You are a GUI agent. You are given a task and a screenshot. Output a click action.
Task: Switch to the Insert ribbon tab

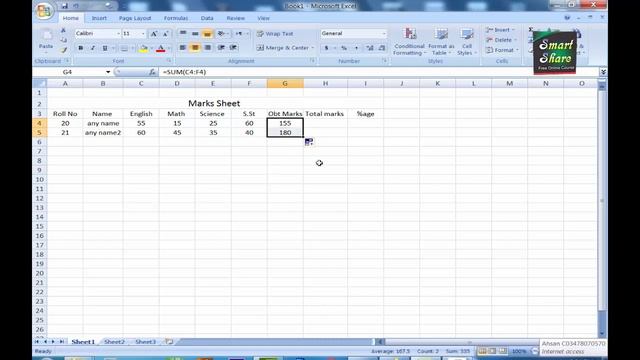[99, 18]
